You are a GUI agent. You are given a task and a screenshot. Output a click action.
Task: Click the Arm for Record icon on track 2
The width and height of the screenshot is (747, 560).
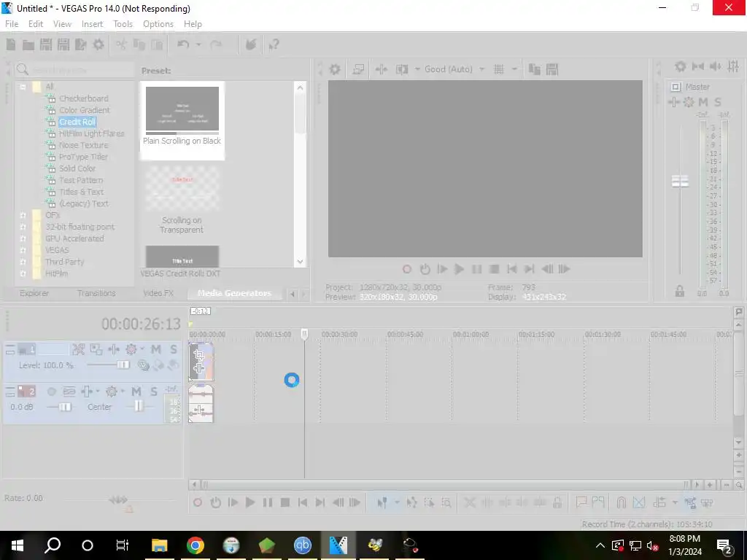click(x=52, y=392)
